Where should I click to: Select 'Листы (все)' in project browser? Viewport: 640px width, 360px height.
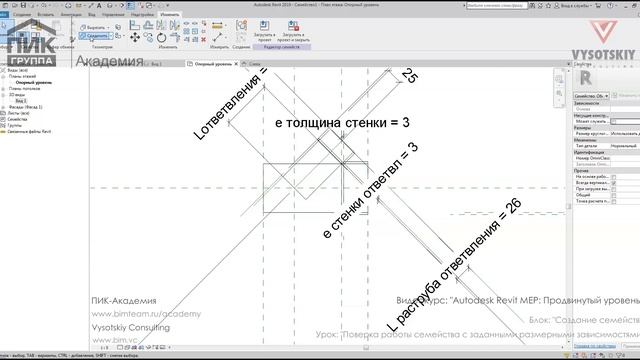pos(19,113)
